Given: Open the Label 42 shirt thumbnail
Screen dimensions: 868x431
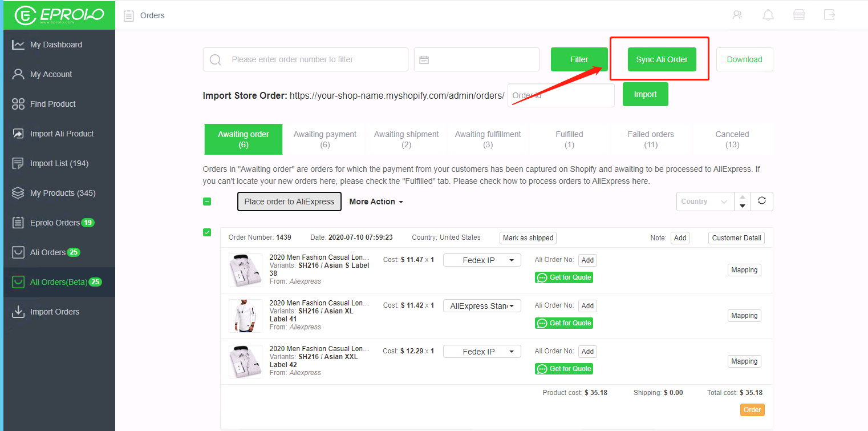Looking at the screenshot, I should (245, 361).
